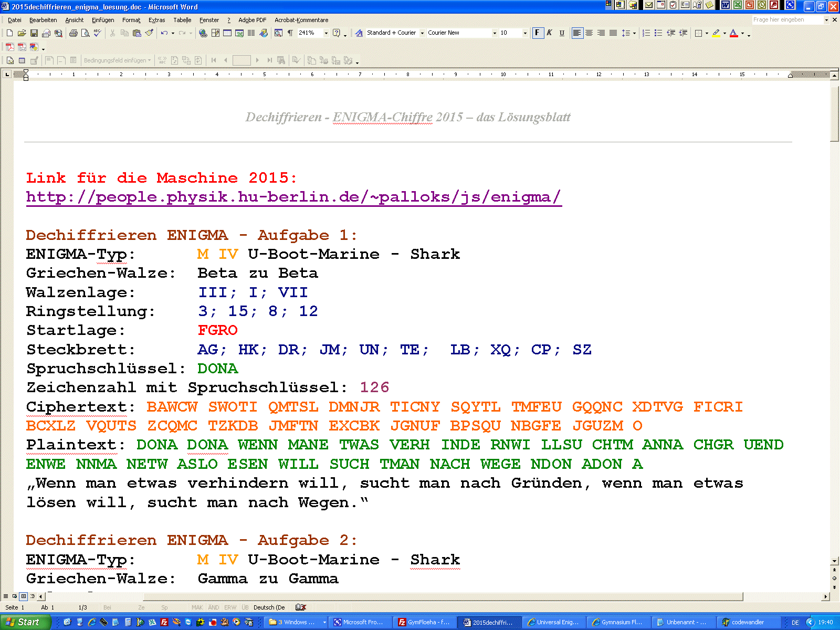
Task: Open the zoom percentage dropdown
Action: [x=326, y=33]
